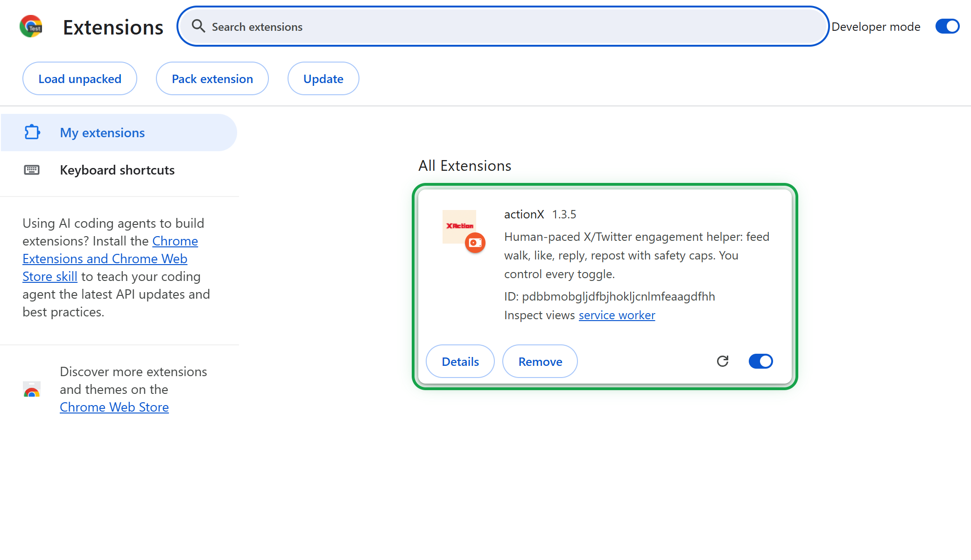Open the Chrome Web Store link
The width and height of the screenshot is (971, 560).
tap(114, 407)
